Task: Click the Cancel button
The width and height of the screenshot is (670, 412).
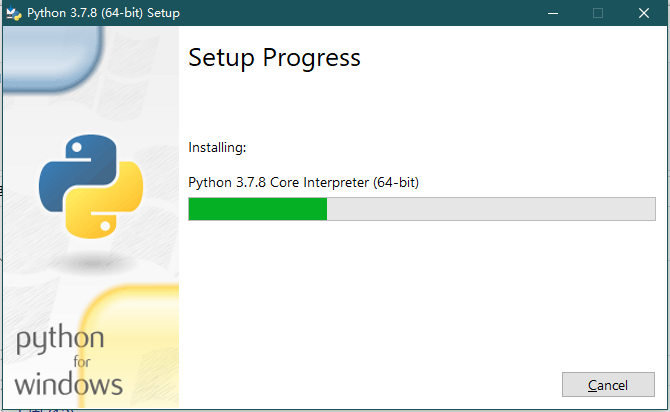Action: click(608, 385)
